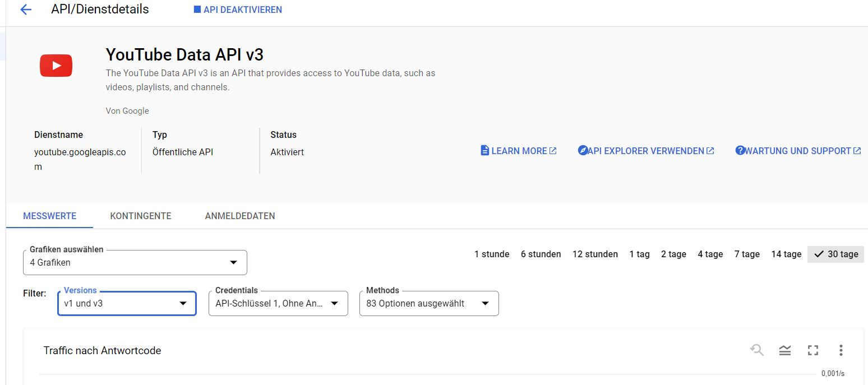
Task: Select the 12 stunden time range
Action: [x=595, y=254]
